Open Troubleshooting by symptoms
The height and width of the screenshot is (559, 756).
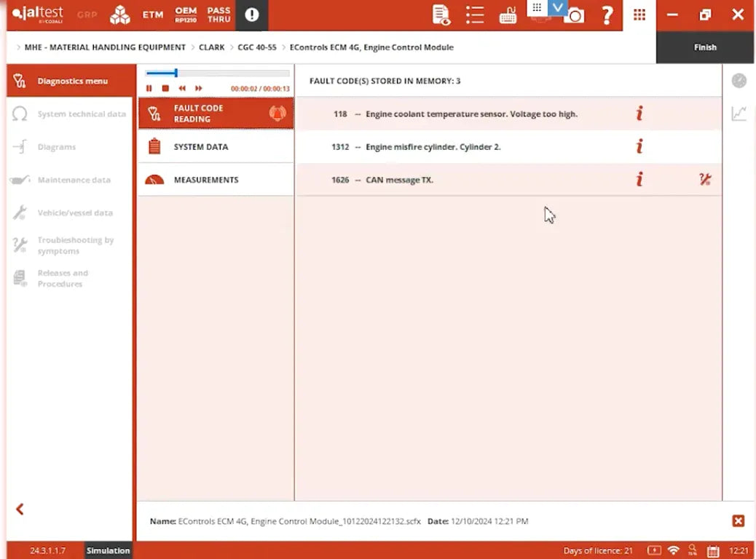tap(70, 245)
